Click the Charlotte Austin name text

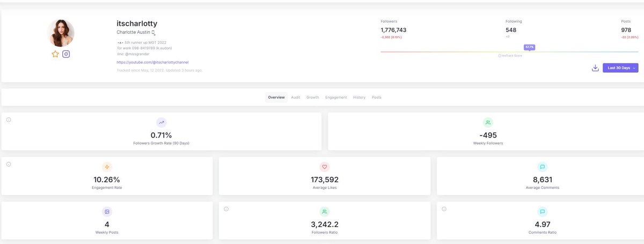pos(134,32)
